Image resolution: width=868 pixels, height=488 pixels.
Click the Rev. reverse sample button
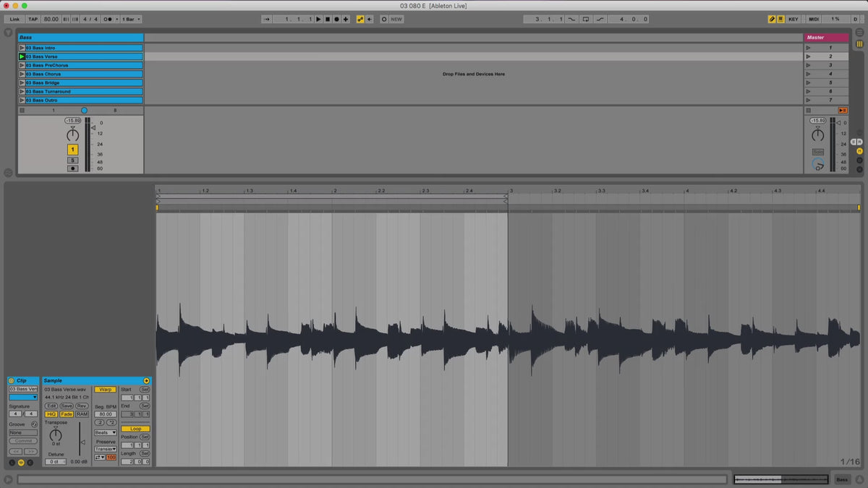[x=82, y=406]
